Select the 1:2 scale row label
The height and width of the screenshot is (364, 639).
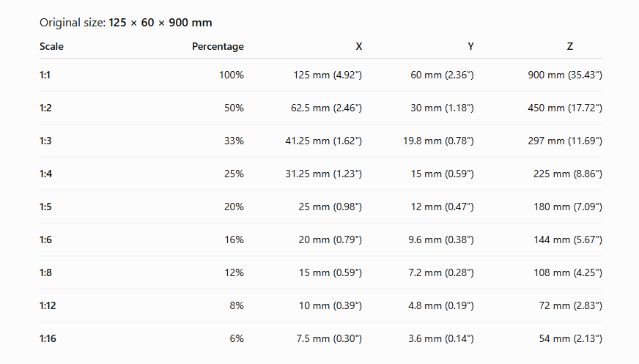click(45, 108)
